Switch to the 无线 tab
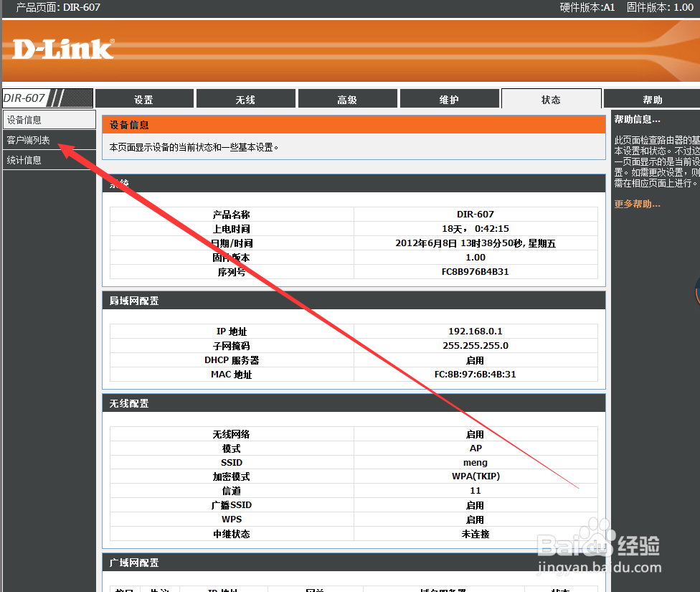Viewport: 700px width, 592px height. pos(245,99)
